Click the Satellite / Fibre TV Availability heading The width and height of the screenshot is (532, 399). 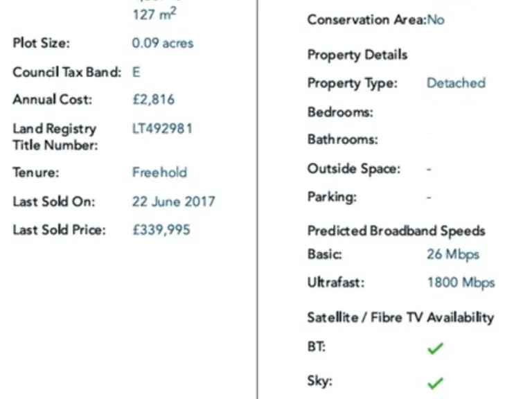click(x=400, y=318)
